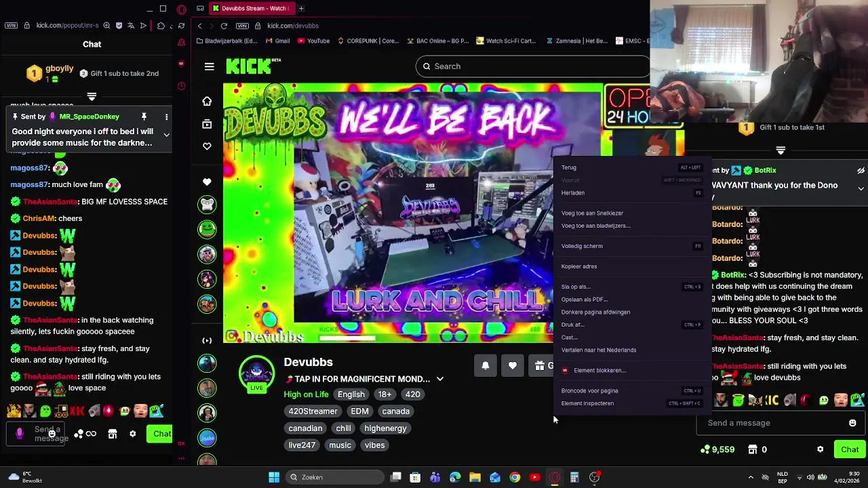
Task: Open Chrome from the taskbar
Action: [x=515, y=477]
